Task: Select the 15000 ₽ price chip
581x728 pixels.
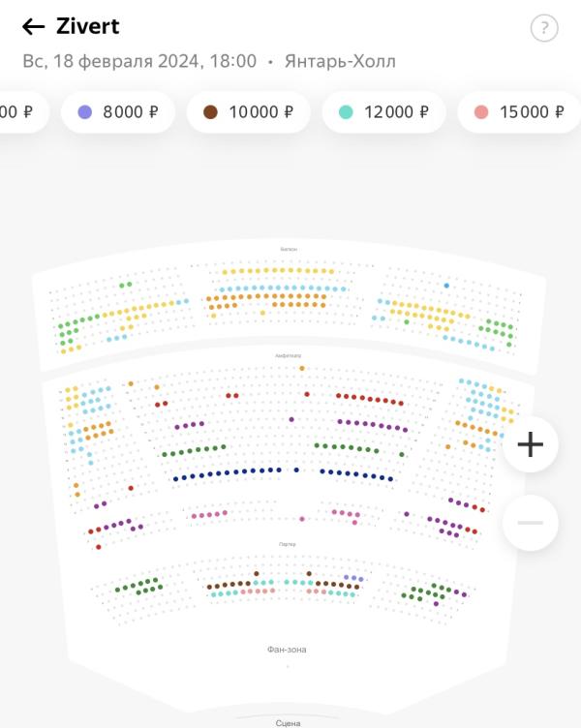Action: click(519, 112)
